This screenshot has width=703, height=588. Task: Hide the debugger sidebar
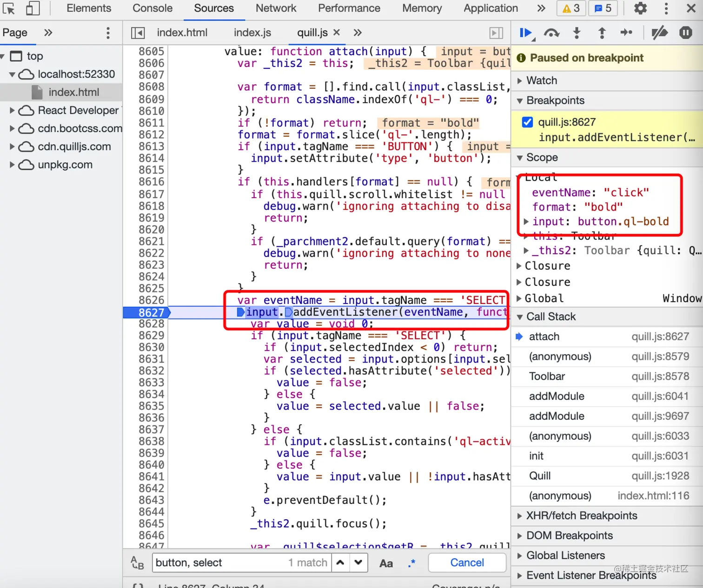click(496, 33)
